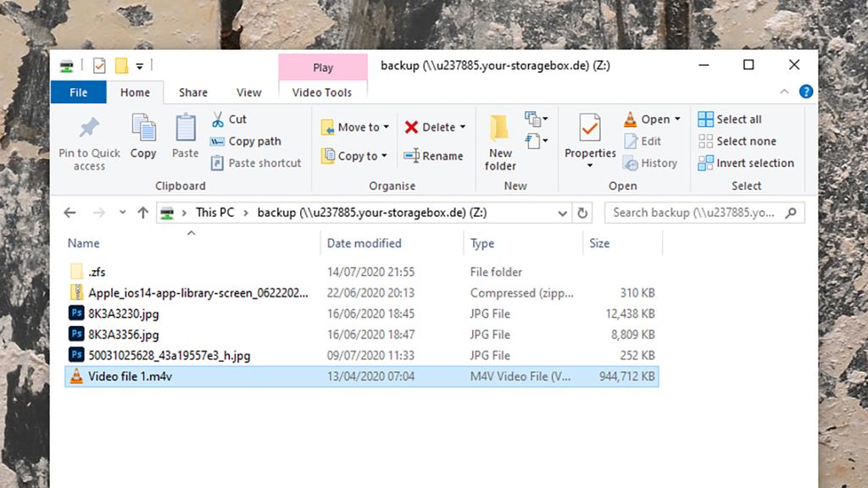The image size is (868, 488).
Task: Click the VLC cone icon of Video file 1.m4v
Action: (76, 376)
